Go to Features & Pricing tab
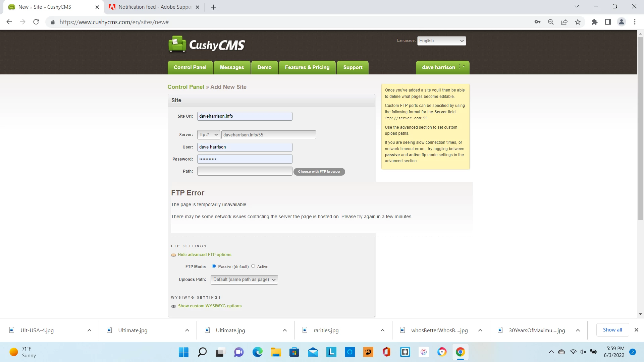This screenshot has width=644, height=362. (307, 67)
